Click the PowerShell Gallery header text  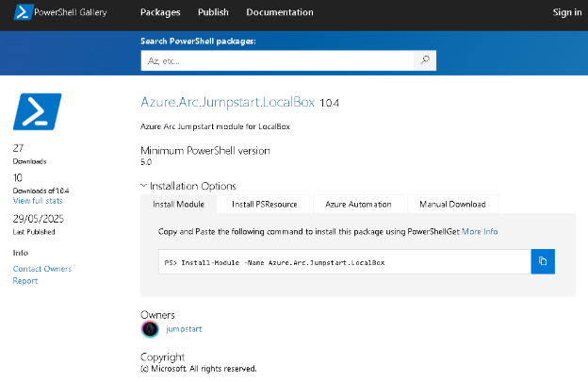point(70,12)
